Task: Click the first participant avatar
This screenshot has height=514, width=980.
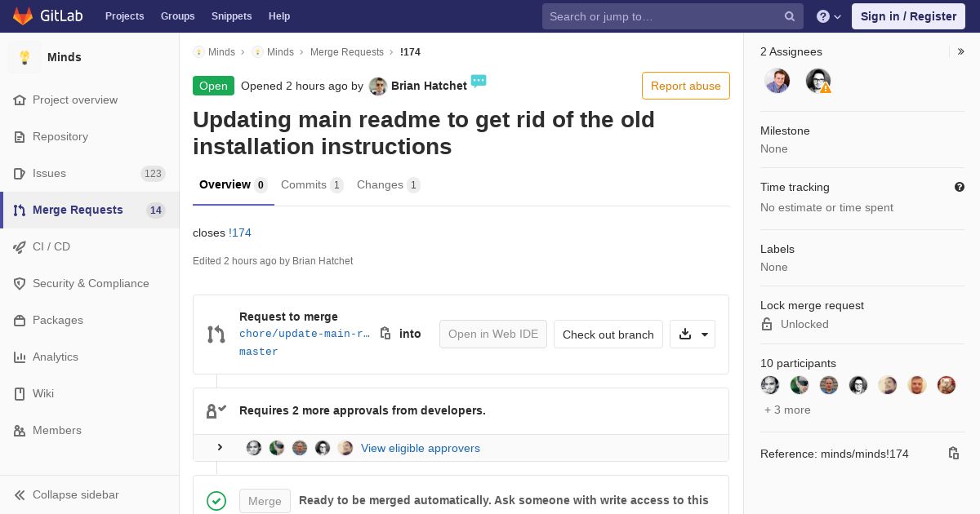Action: pyautogui.click(x=770, y=385)
